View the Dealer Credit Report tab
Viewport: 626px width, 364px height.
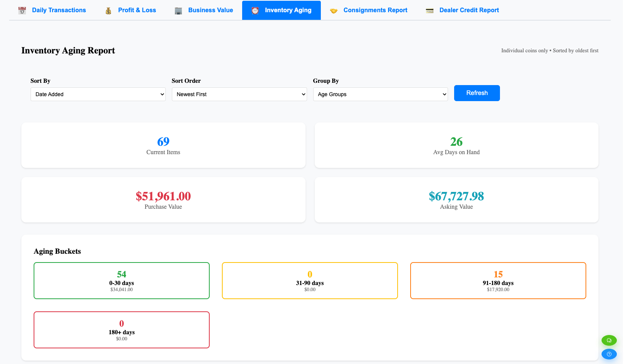462,10
